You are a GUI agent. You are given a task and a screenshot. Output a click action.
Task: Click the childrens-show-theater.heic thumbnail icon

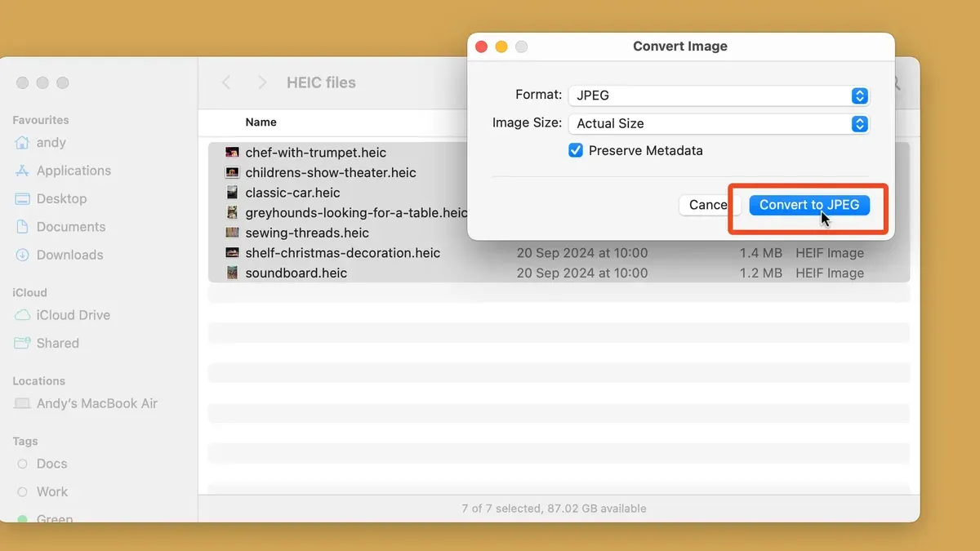232,173
